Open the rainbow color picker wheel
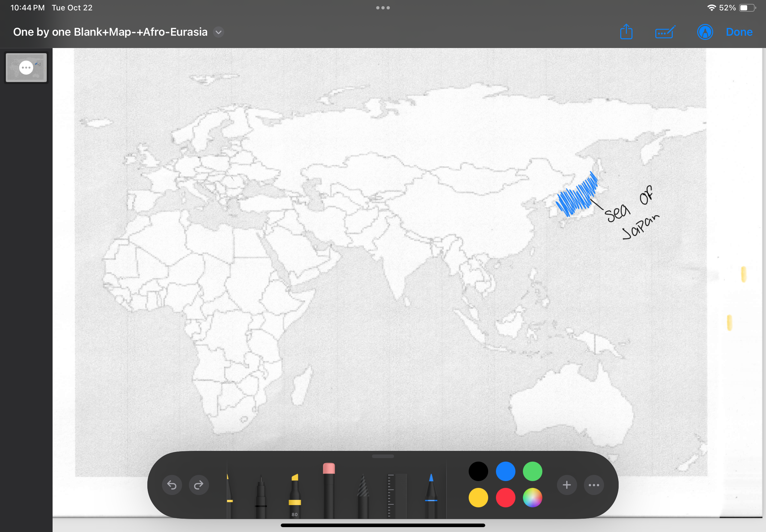 coord(533,498)
